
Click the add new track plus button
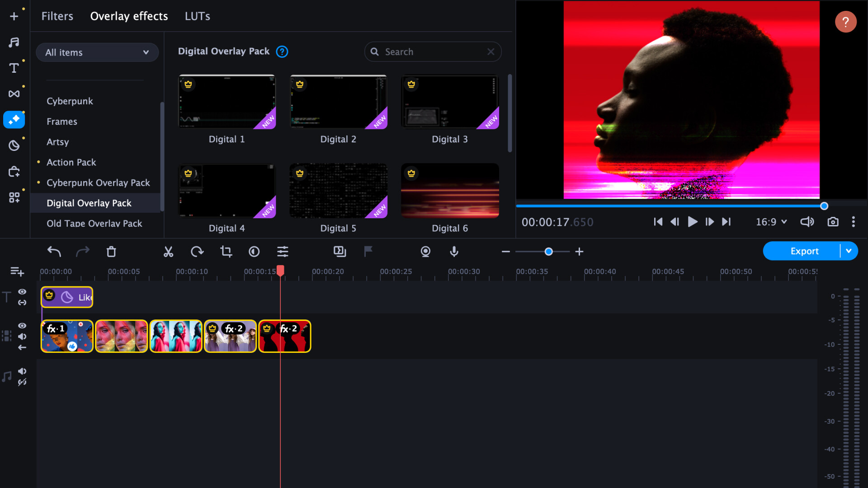(x=16, y=271)
